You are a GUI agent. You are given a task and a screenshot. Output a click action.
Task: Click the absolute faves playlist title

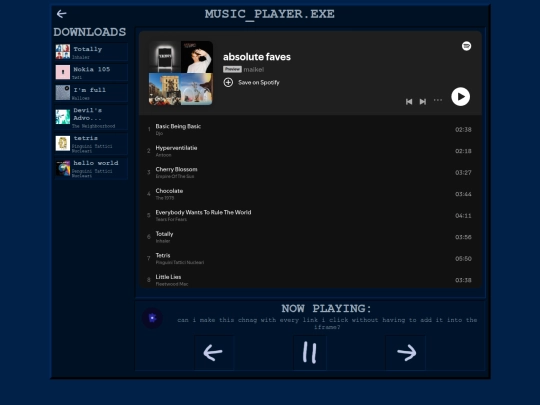(257, 57)
